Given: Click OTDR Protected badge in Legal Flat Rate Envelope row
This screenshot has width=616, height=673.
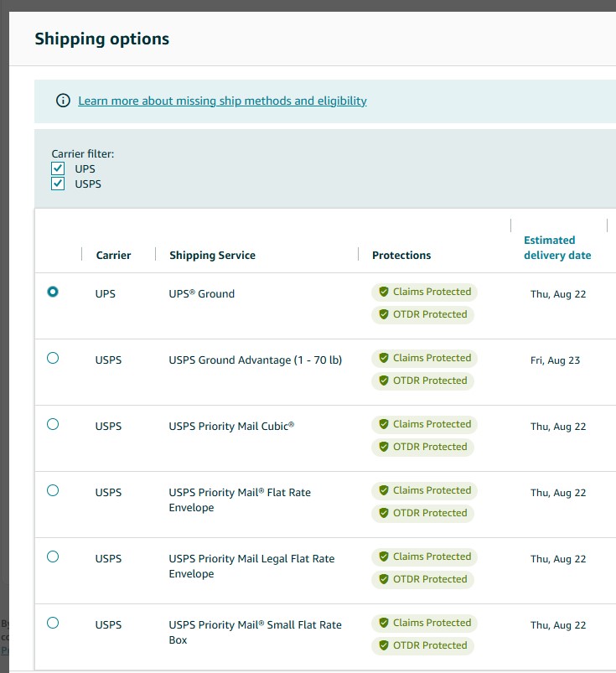Looking at the screenshot, I should [423, 579].
